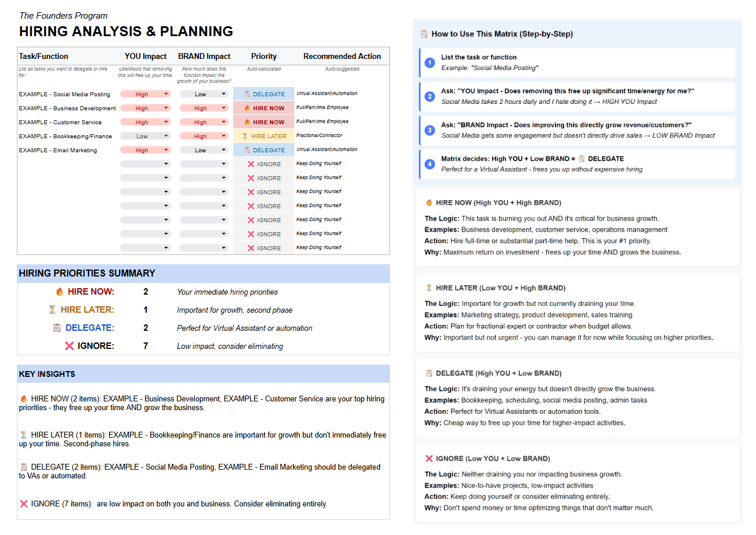Click the hourglass icon beside HIRE LATER summary
The image size is (756, 535).
pyautogui.click(x=52, y=310)
